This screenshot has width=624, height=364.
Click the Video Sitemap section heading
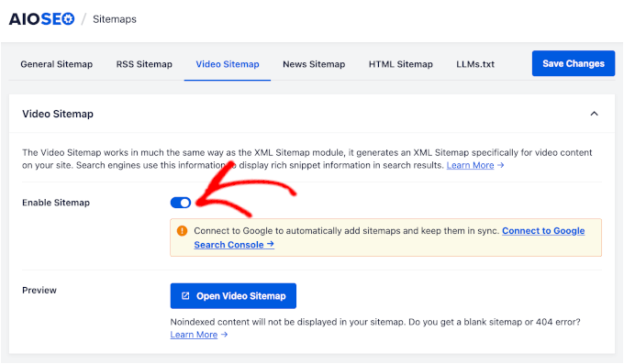point(58,114)
